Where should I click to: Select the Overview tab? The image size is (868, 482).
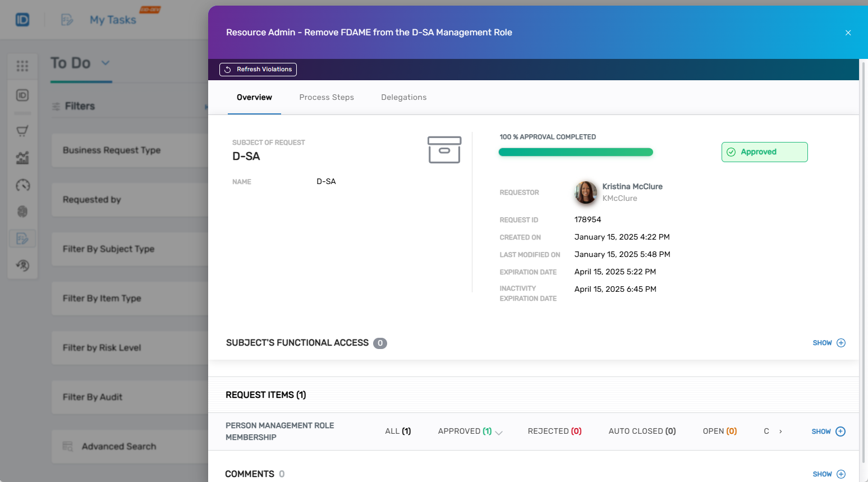[254, 98]
